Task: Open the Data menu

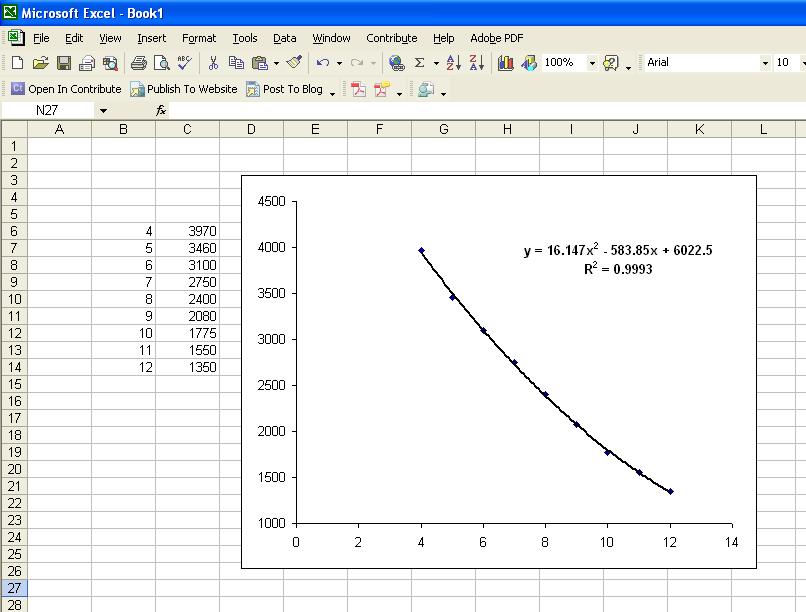Action: [284, 38]
